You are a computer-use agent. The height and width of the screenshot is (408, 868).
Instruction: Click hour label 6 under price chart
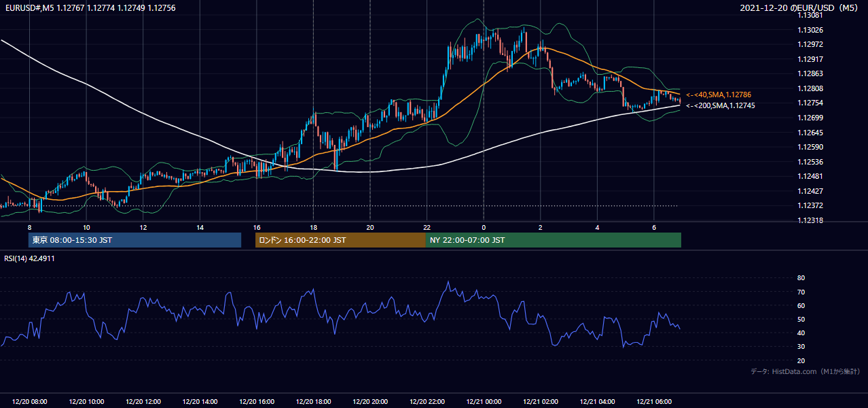point(654,227)
